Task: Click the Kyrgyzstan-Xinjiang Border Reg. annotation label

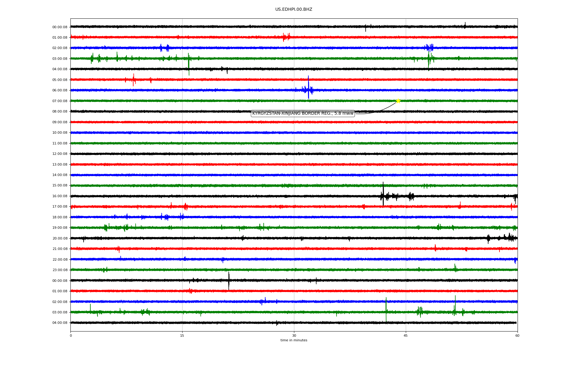Action: coord(303,113)
